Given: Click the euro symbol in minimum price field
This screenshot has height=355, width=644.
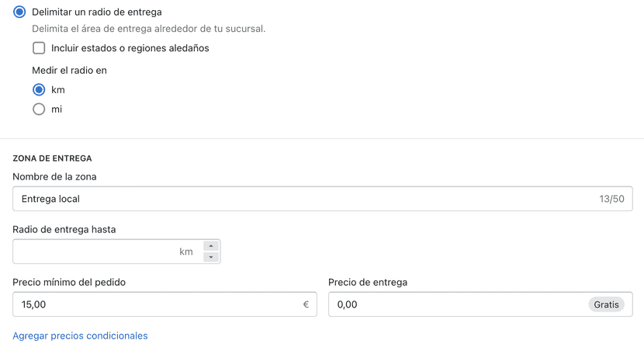Looking at the screenshot, I should click(306, 305).
